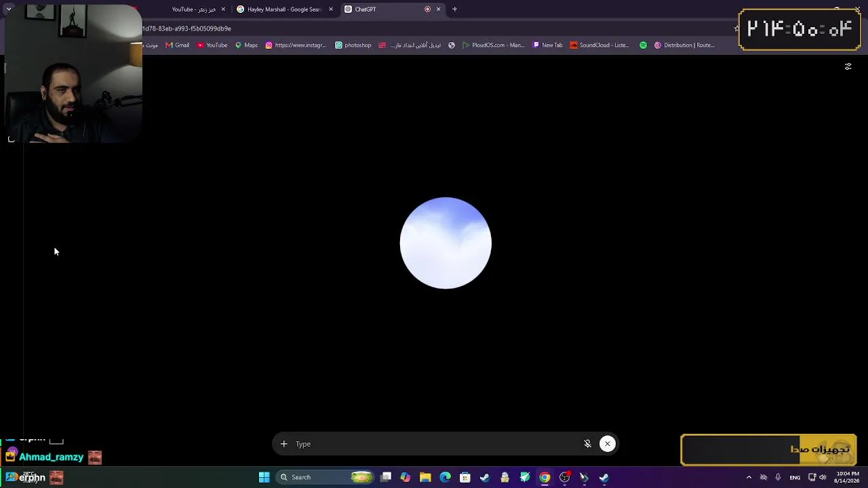The height and width of the screenshot is (488, 868).
Task: Open the SoundCloud bookmark
Action: (x=599, y=45)
